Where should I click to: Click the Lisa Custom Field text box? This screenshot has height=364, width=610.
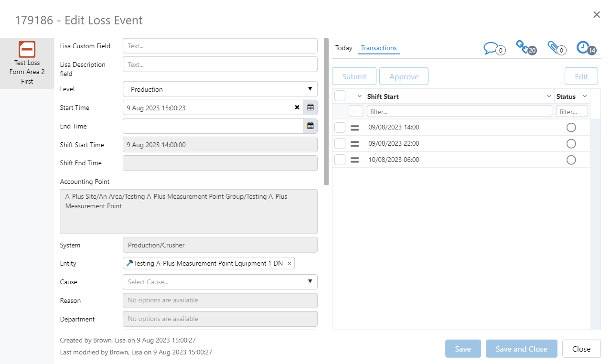(x=220, y=46)
